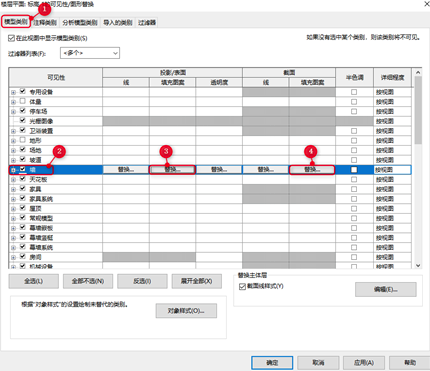The width and height of the screenshot is (430, 371).
Task: Toggle visibility of 家具系统
Action: [x=23, y=198]
